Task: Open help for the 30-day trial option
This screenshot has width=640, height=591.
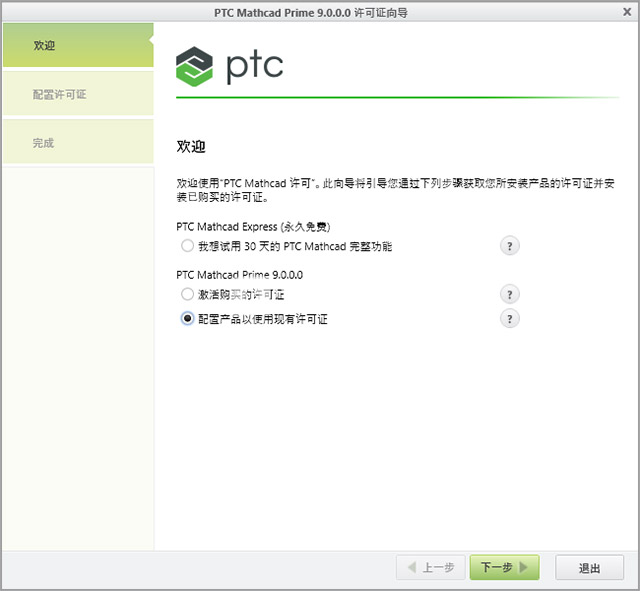Action: [x=509, y=246]
